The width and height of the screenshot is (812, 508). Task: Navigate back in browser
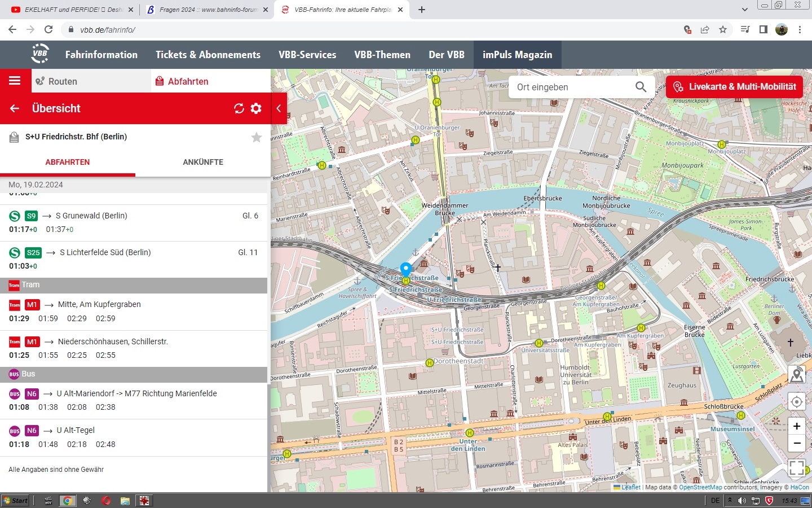click(12, 29)
